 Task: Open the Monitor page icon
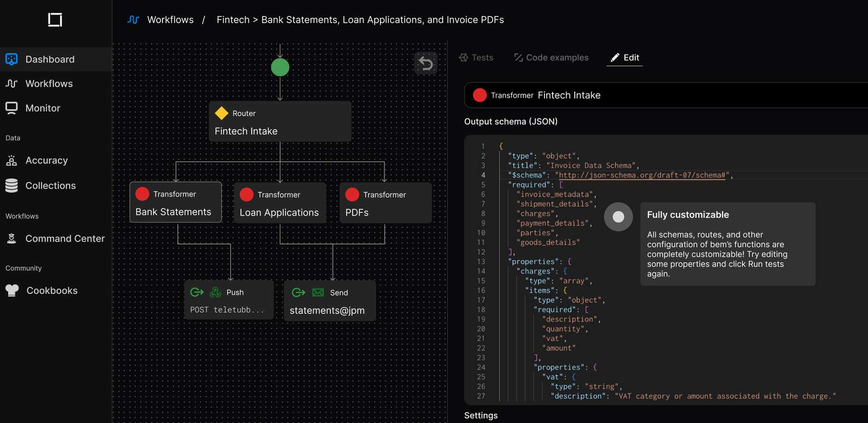click(12, 108)
